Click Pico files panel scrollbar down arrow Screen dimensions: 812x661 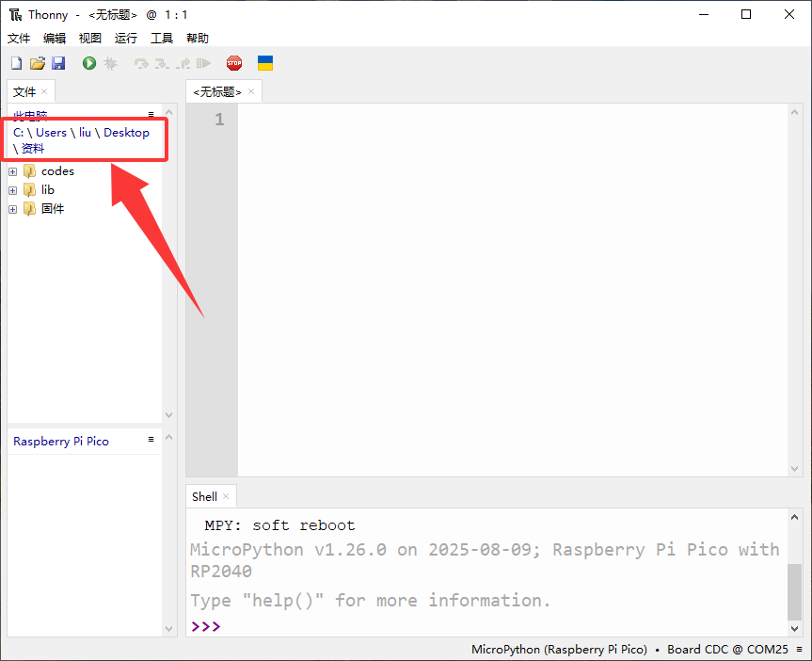168,628
